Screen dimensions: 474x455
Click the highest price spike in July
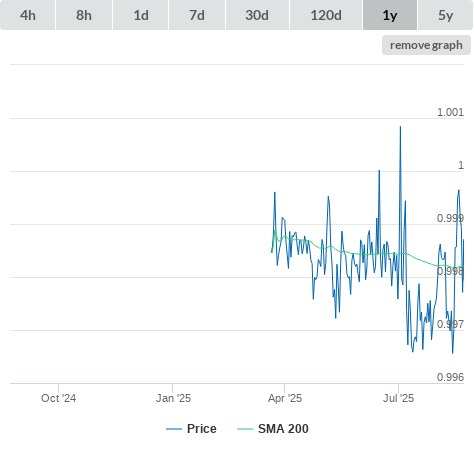(400, 127)
